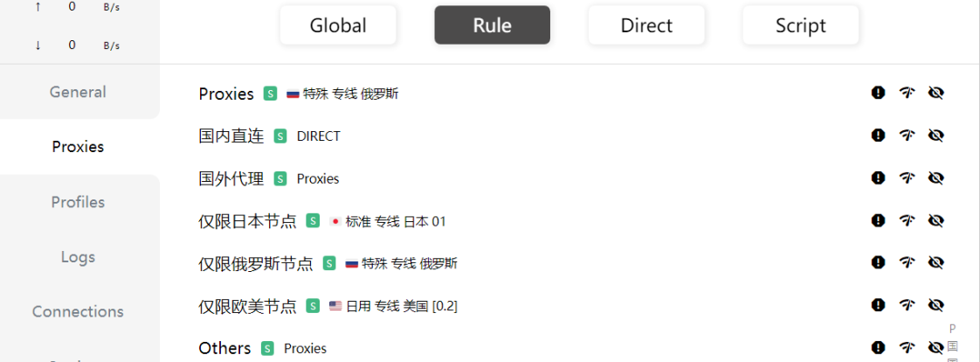Switch to Global mode
Image resolution: width=980 pixels, height=362 pixels.
pyautogui.click(x=338, y=25)
